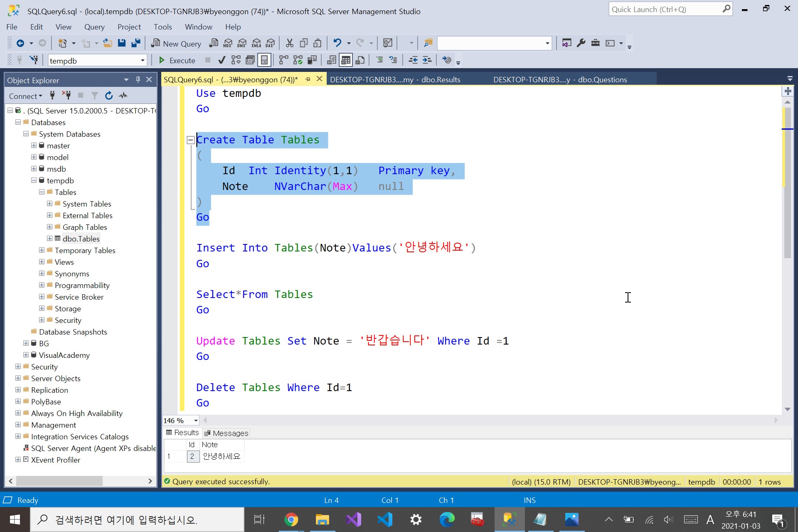Viewport: 798px width, 532px height.
Task: Click the New Query button
Action: point(176,43)
